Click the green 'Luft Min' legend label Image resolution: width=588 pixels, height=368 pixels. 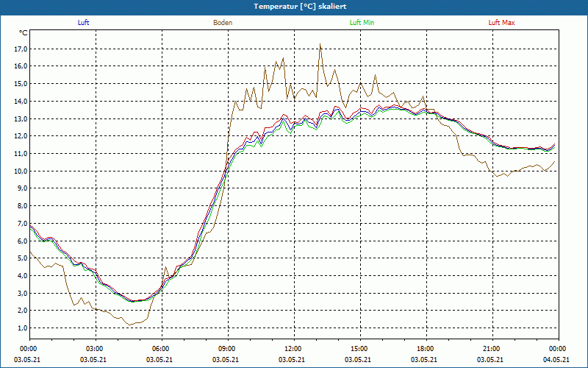362,23
